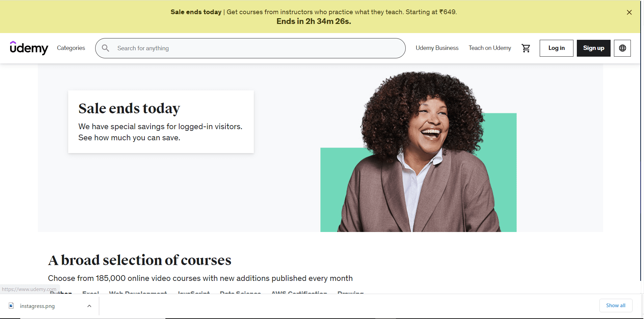Focus the 'Search for anything' field
644x319 pixels.
[257, 48]
